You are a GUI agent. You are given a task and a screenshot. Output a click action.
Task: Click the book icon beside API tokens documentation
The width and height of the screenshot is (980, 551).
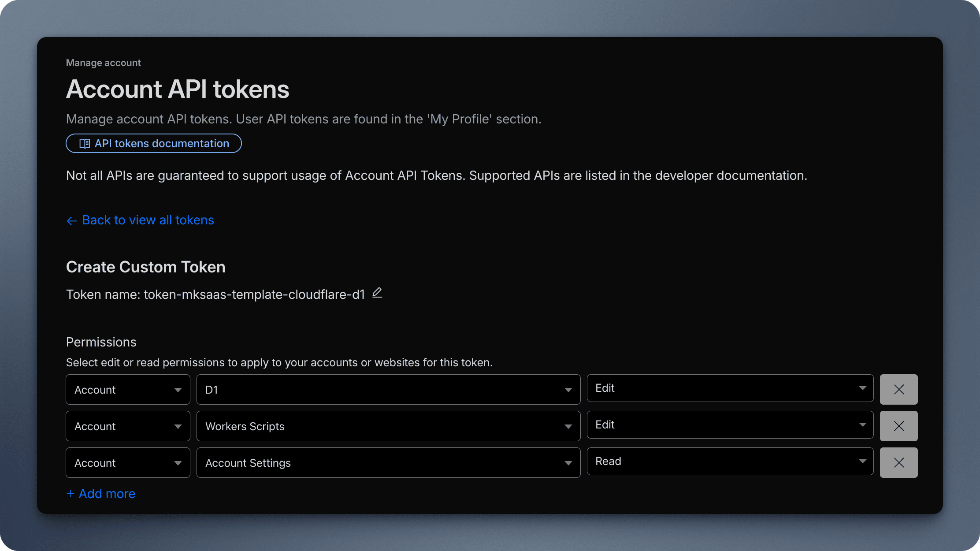85,144
